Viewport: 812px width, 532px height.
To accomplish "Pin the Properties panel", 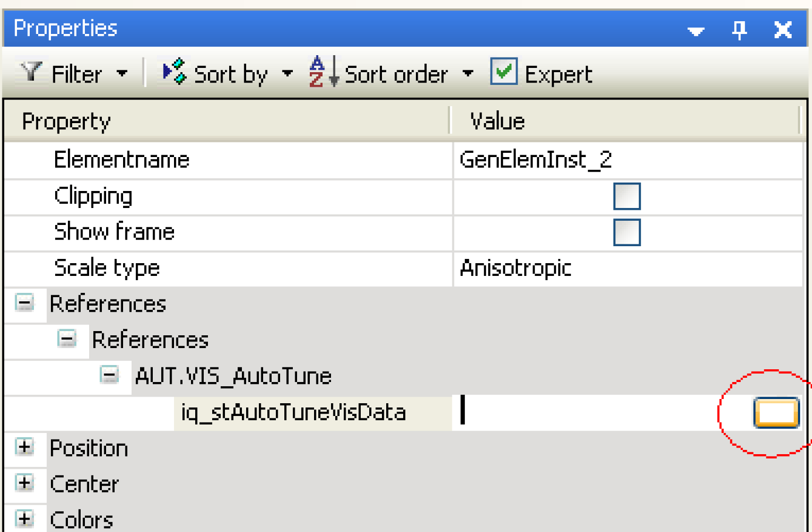I will point(739,30).
